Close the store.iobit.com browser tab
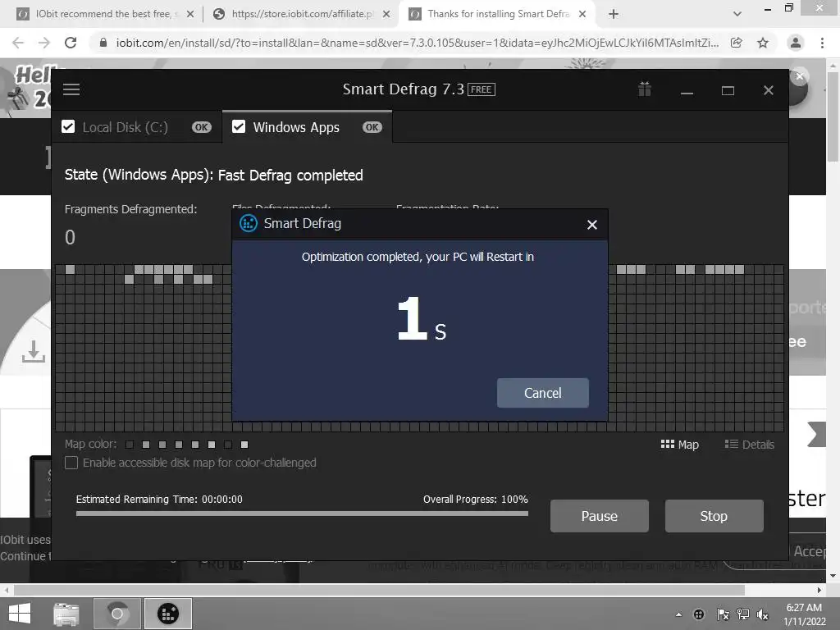The image size is (840, 630). (386, 14)
